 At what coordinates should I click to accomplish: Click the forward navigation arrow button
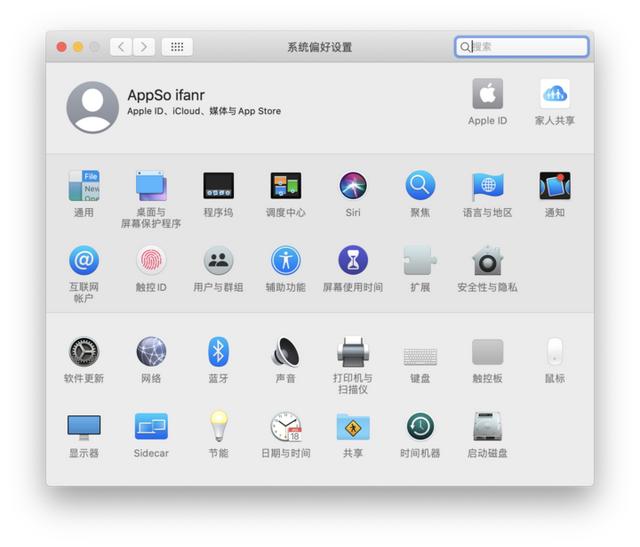click(144, 47)
